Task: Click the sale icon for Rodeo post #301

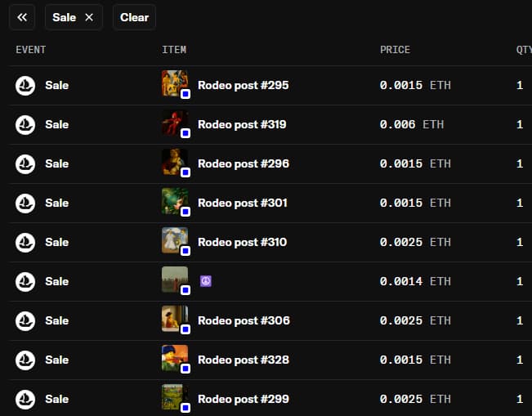Action: 25,203
